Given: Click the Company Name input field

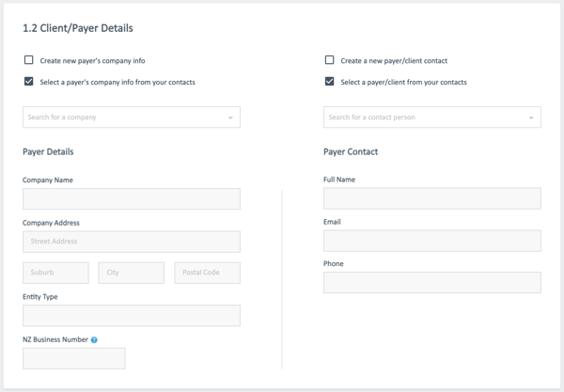Looking at the screenshot, I should [132, 199].
